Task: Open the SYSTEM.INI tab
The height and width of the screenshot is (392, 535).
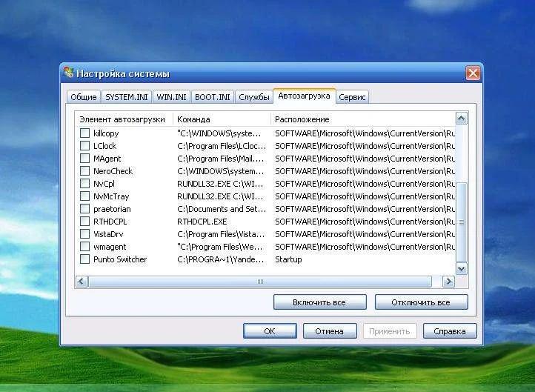Action: [x=127, y=97]
